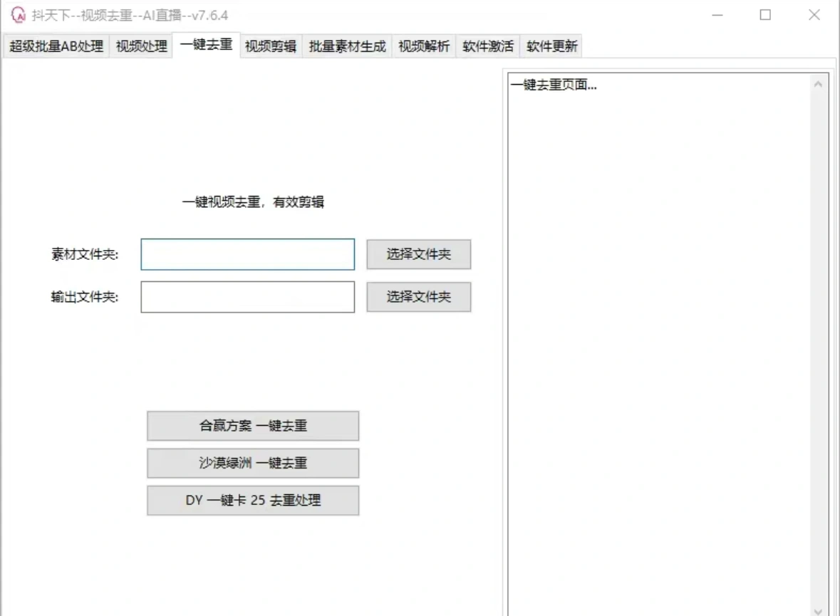Open the 视频解析 tab
Image resolution: width=840 pixels, height=616 pixels.
423,46
